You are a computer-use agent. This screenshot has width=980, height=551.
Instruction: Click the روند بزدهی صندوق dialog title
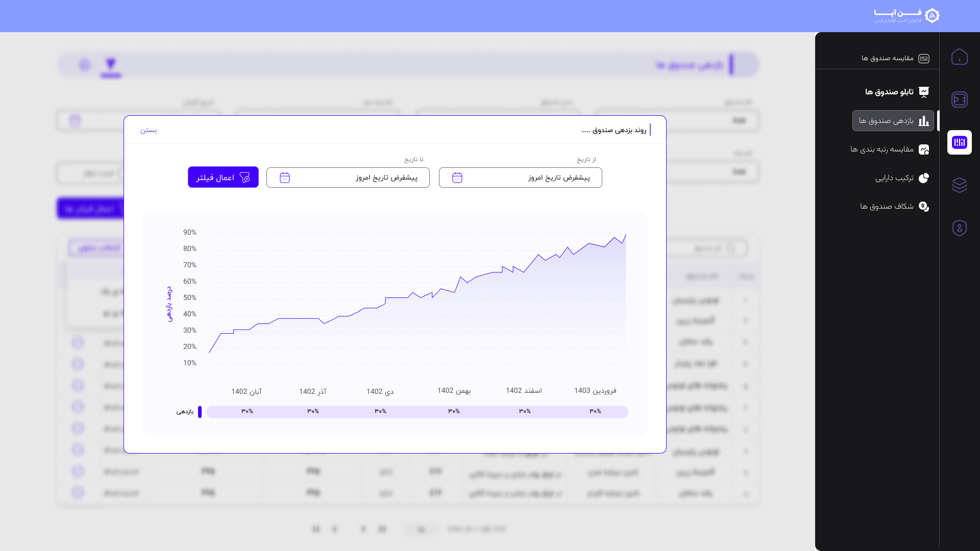coord(614,130)
